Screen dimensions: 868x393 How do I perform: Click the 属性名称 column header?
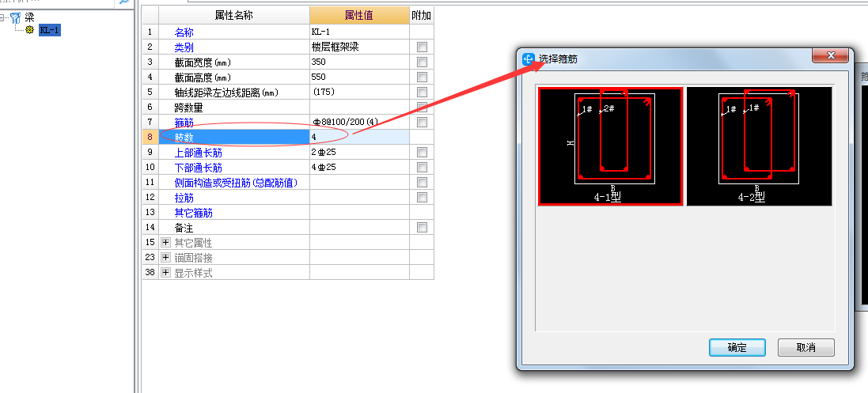coord(233,16)
